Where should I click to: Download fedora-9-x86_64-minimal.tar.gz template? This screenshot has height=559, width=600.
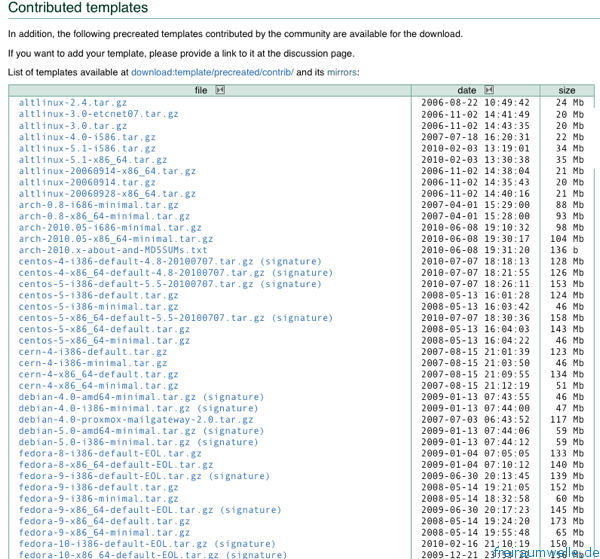point(104,533)
